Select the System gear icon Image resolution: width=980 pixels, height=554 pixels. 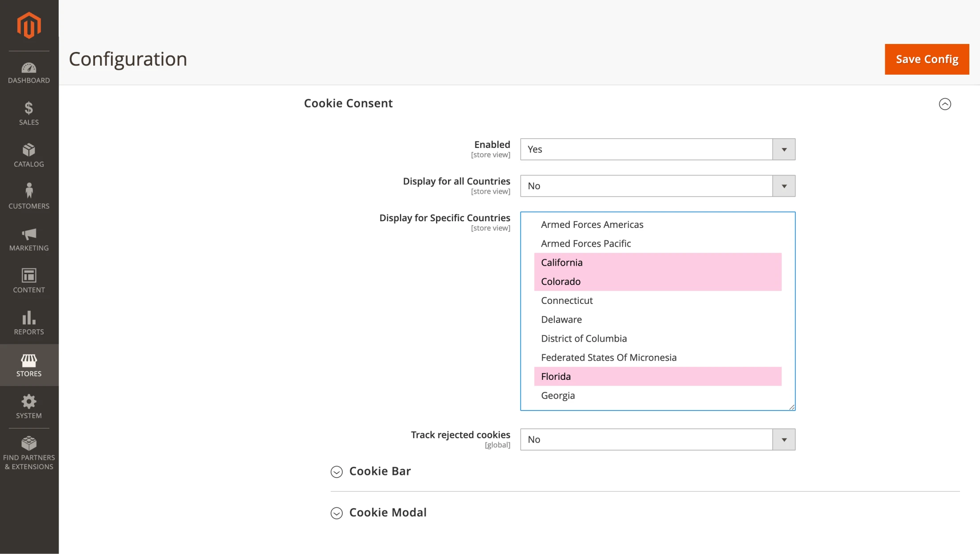pos(28,406)
